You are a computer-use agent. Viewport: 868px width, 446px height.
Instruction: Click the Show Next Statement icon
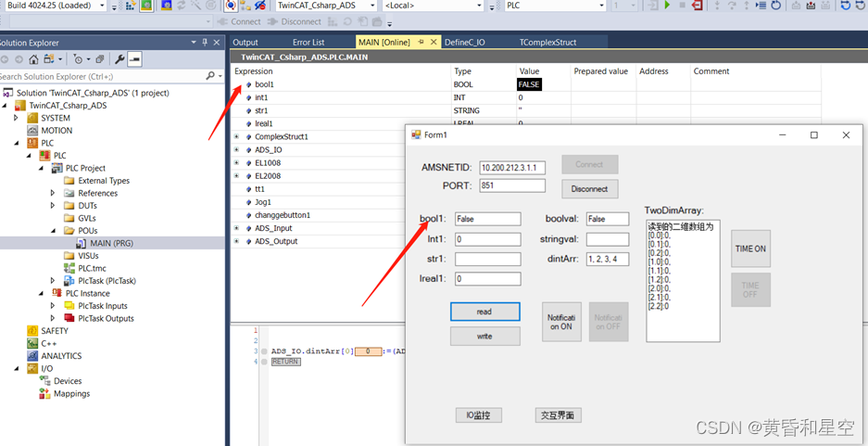pos(761,5)
